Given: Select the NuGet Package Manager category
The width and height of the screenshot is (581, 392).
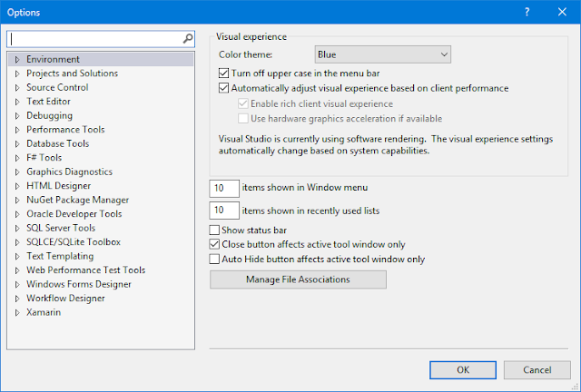Looking at the screenshot, I should (x=78, y=200).
